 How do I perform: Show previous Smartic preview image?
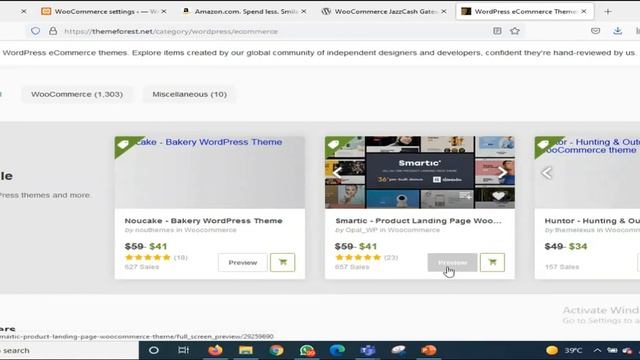pyautogui.click(x=337, y=173)
